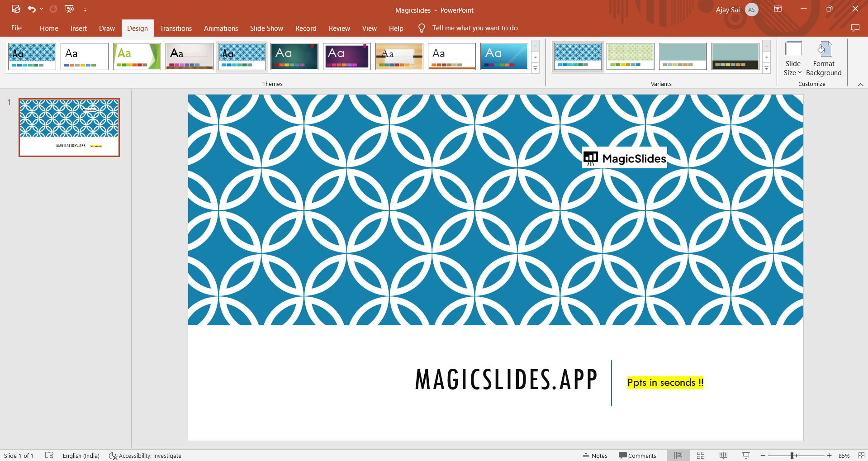Apply the dark teal theme
The height and width of the screenshot is (461, 868).
point(294,57)
